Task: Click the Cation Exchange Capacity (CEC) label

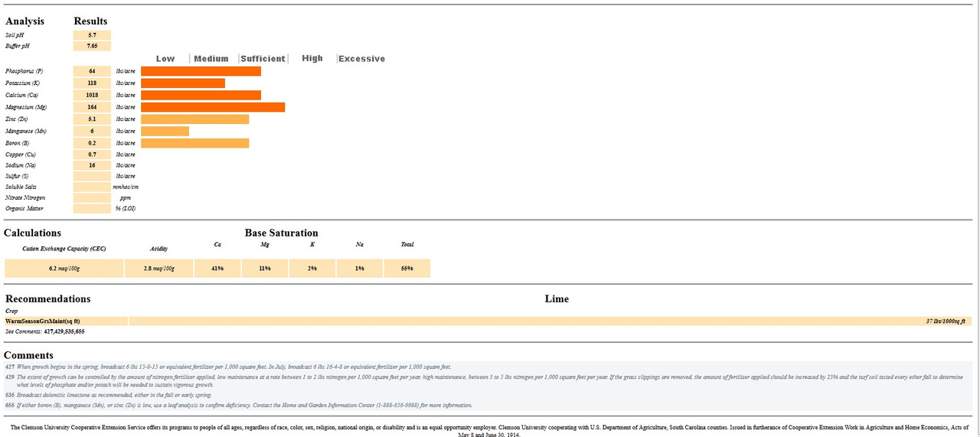Action: click(x=64, y=249)
